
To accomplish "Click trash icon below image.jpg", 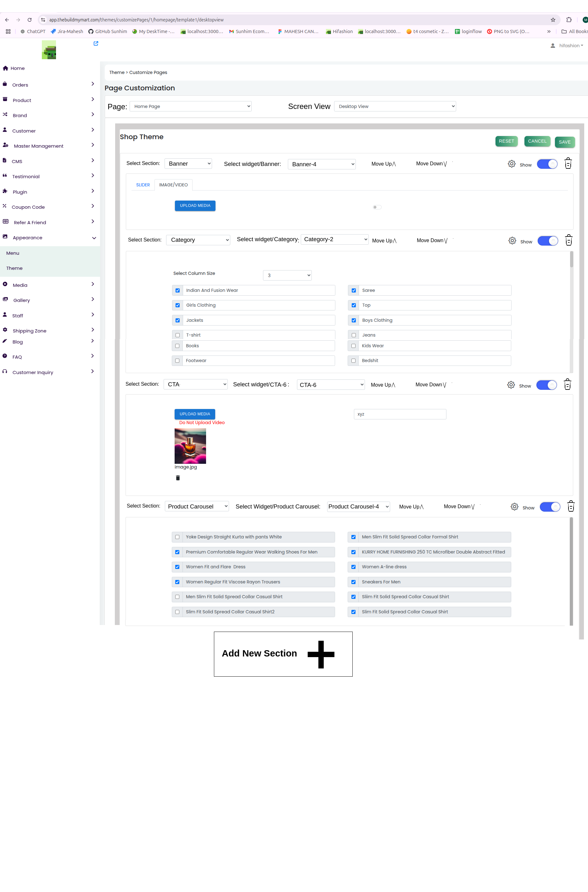I will [x=178, y=478].
